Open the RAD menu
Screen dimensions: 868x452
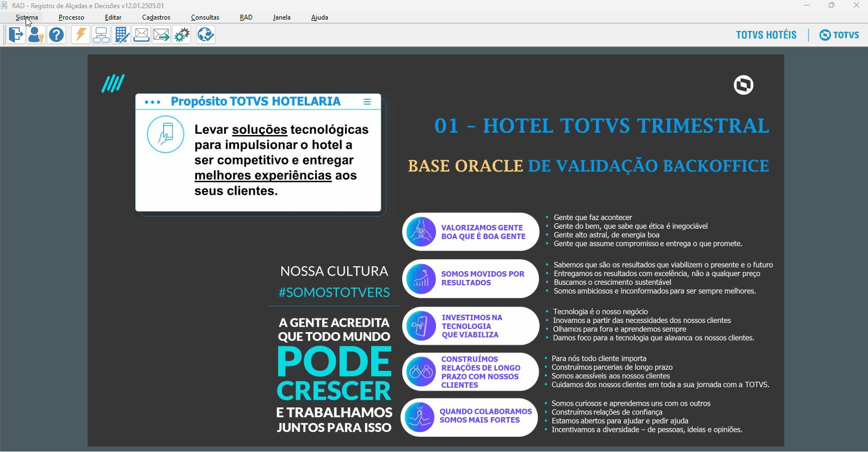tap(246, 17)
